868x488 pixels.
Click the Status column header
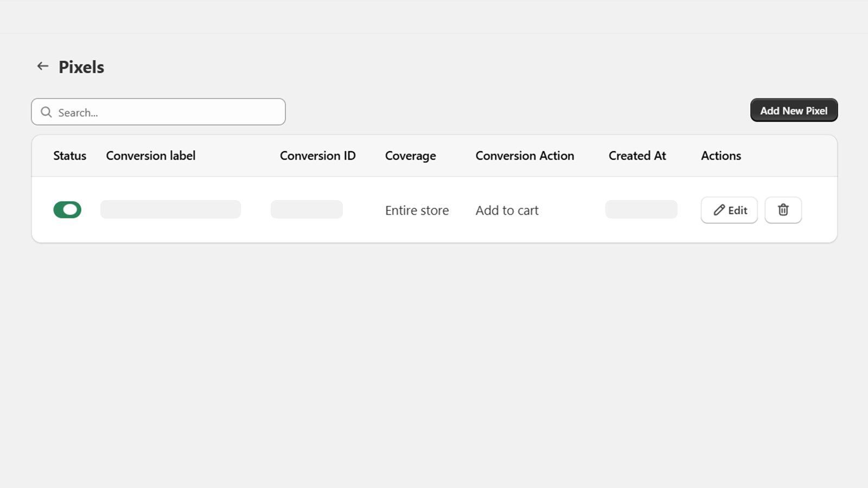pos(69,156)
